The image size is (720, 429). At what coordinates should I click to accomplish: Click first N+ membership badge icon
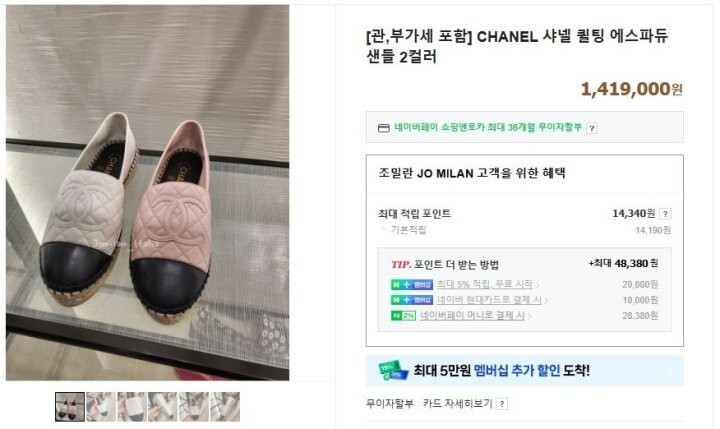(412, 285)
